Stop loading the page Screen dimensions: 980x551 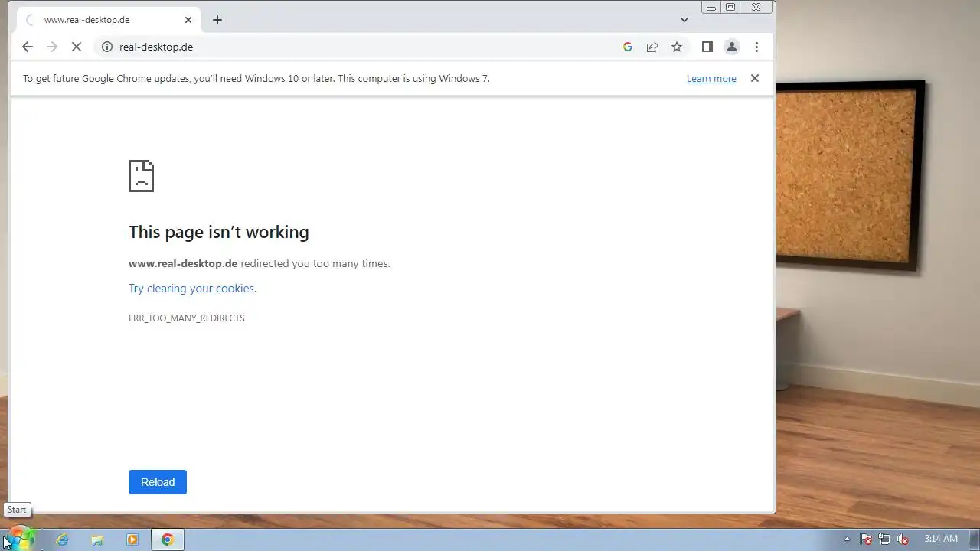[77, 47]
